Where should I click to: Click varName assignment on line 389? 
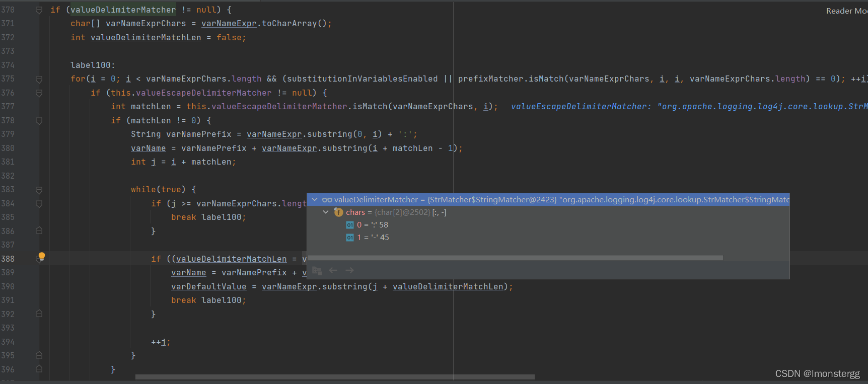tap(189, 273)
